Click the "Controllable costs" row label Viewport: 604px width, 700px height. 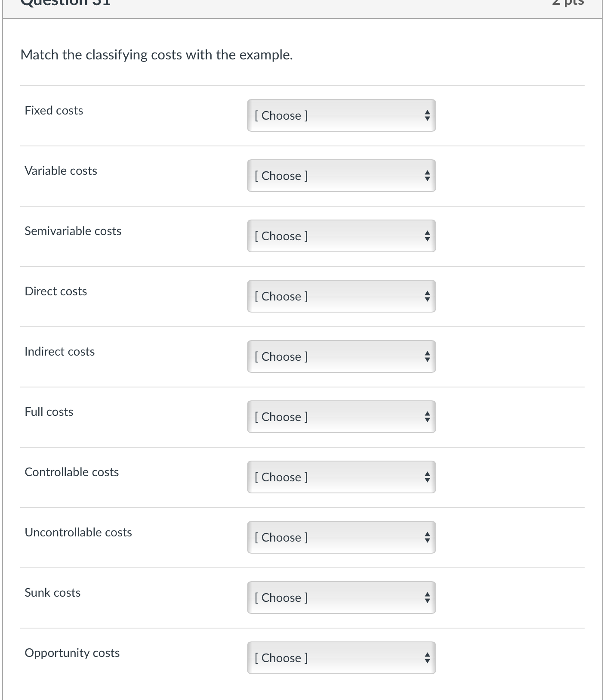72,472
